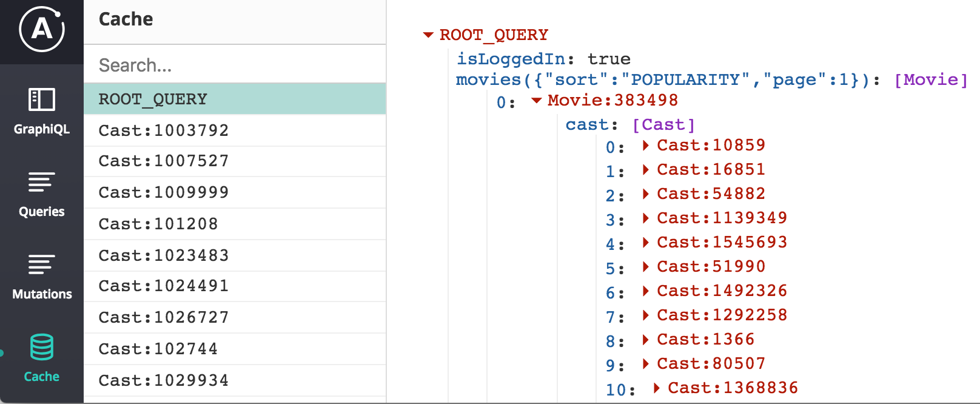Click the Movie:383498 label
980x404 pixels.
coord(612,100)
